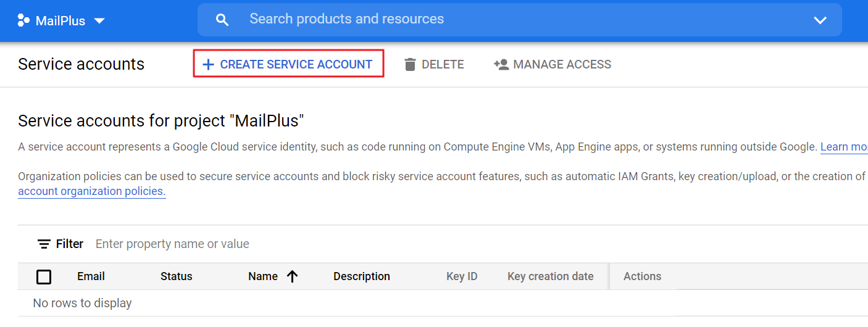Click the Actions column header
The height and width of the screenshot is (327, 868).
coord(642,276)
